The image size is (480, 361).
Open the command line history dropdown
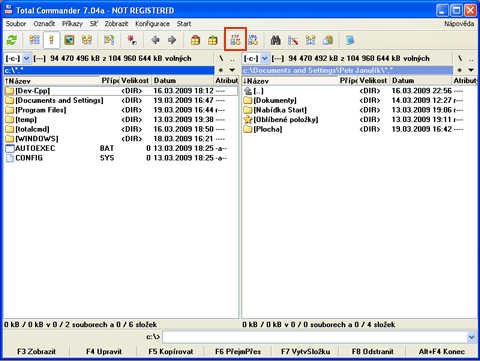coord(471,337)
